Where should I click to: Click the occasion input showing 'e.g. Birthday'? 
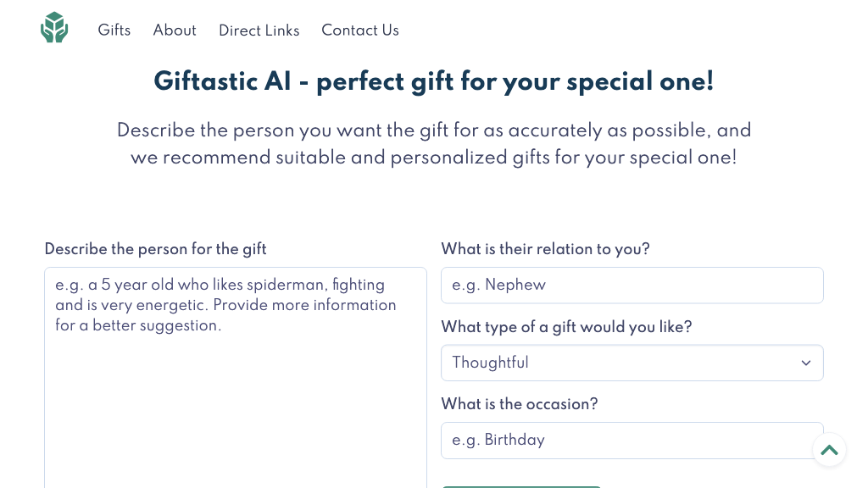coord(632,440)
